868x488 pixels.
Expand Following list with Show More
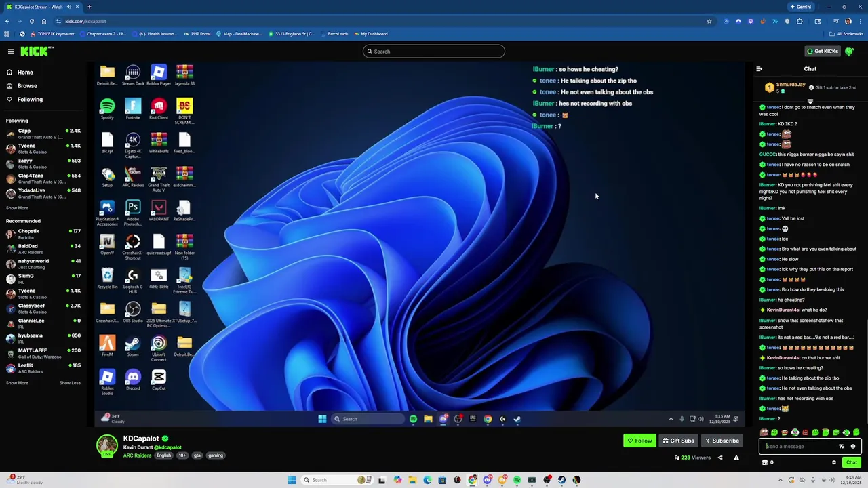(x=17, y=208)
